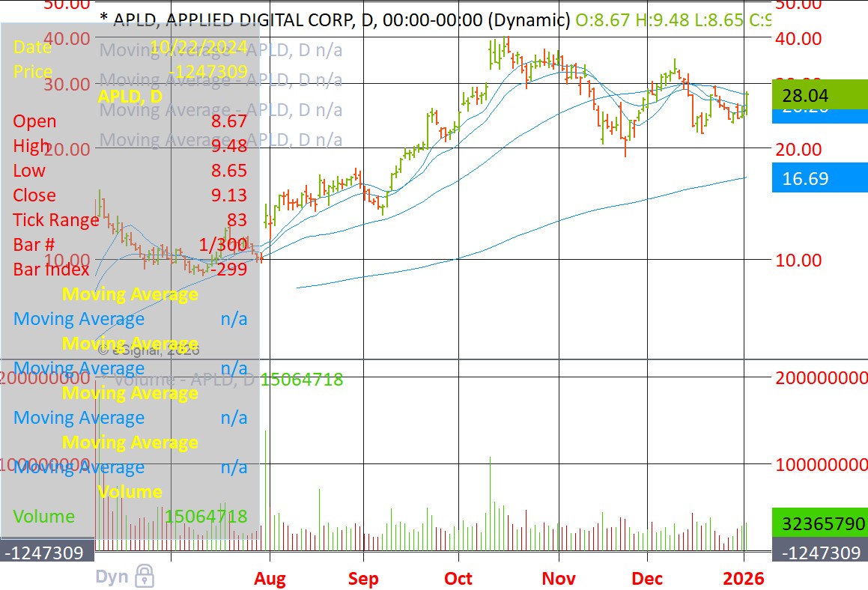868x590 pixels.
Task: Click the 2026 label on time axis
Action: 744,579
